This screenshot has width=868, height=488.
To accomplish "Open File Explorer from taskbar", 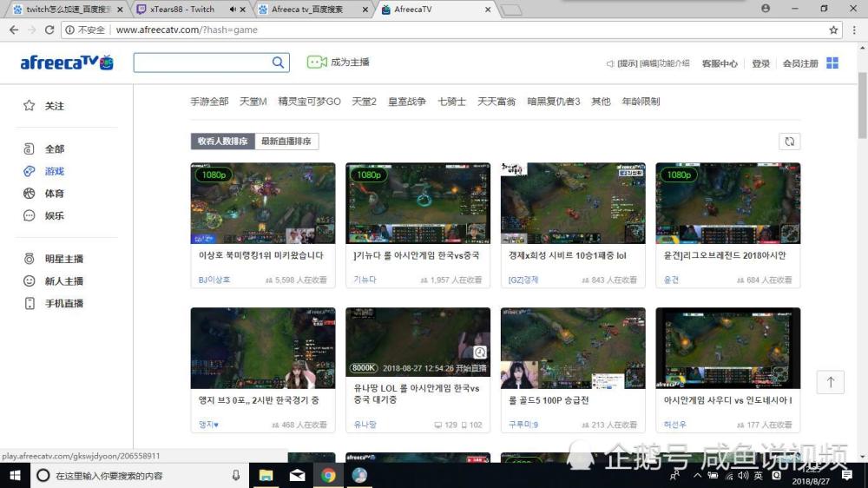I will pyautogui.click(x=266, y=476).
